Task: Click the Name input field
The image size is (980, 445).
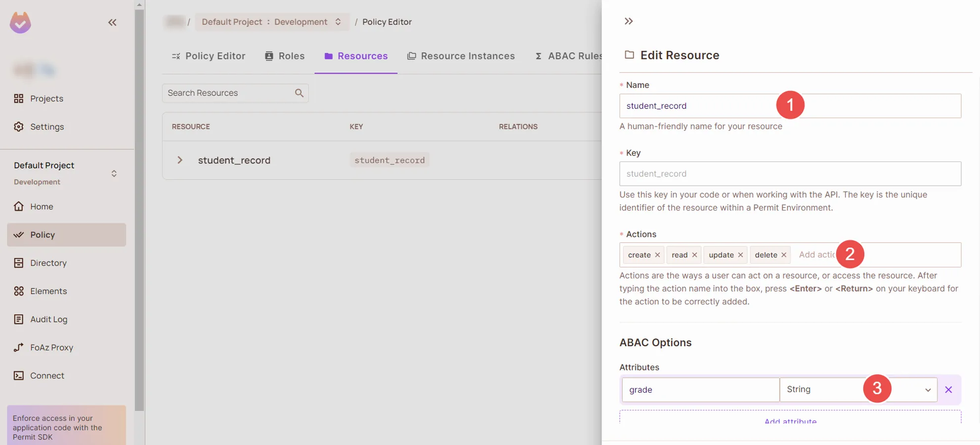Action: [x=697, y=106]
